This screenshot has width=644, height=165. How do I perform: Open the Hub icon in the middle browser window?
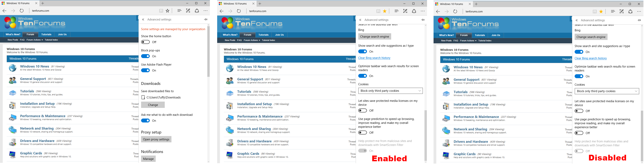pyautogui.click(x=396, y=11)
